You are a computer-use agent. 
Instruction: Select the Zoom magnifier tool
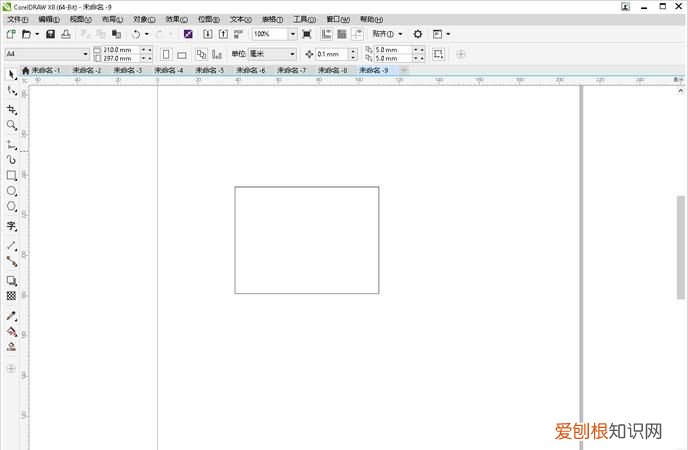[x=11, y=126]
